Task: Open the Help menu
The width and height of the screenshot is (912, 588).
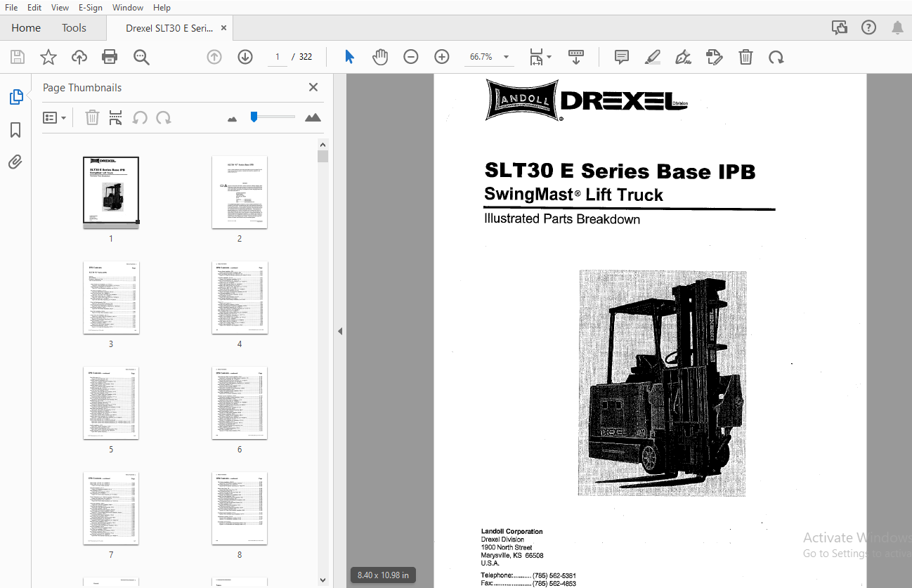Action: point(162,8)
